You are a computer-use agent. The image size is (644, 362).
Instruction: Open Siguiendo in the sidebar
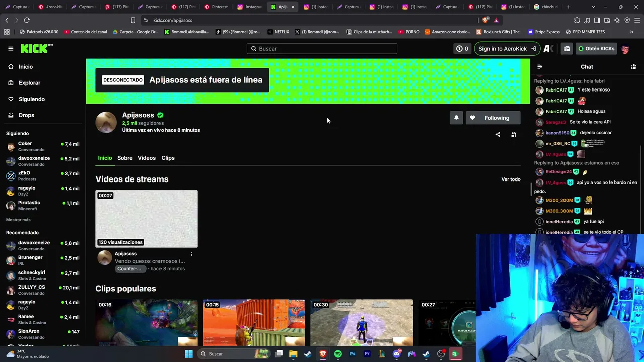pos(31,99)
